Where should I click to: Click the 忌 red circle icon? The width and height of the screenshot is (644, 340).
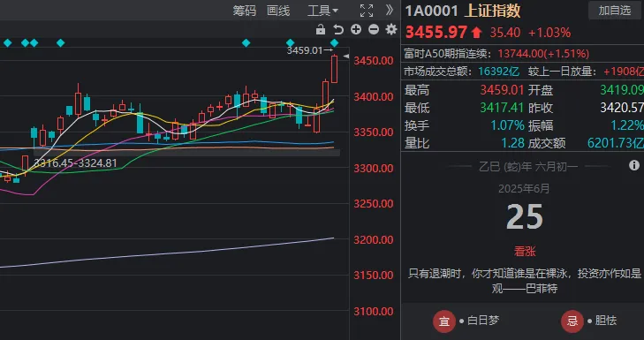(x=572, y=321)
